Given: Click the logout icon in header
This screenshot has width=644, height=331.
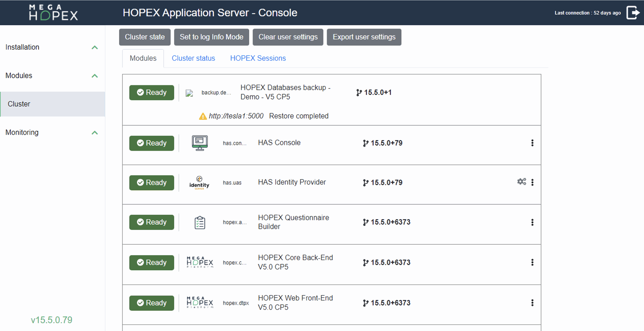Looking at the screenshot, I should pyautogui.click(x=633, y=13).
